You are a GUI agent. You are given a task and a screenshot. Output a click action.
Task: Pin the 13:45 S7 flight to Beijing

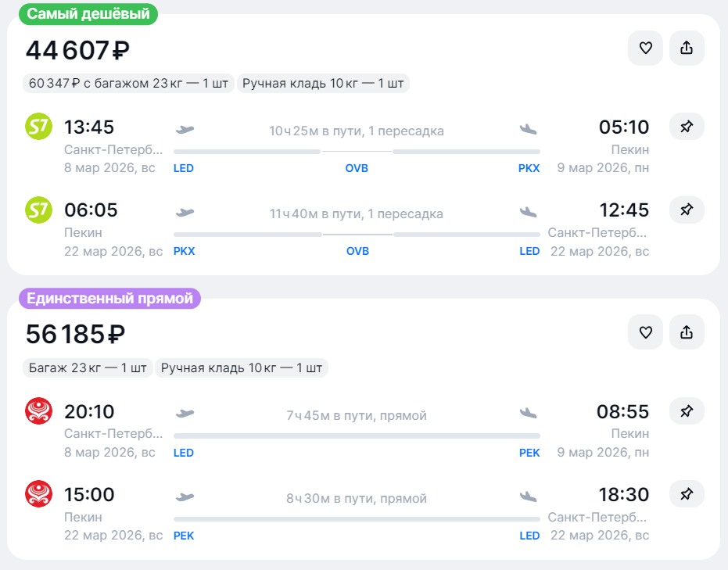tap(687, 126)
